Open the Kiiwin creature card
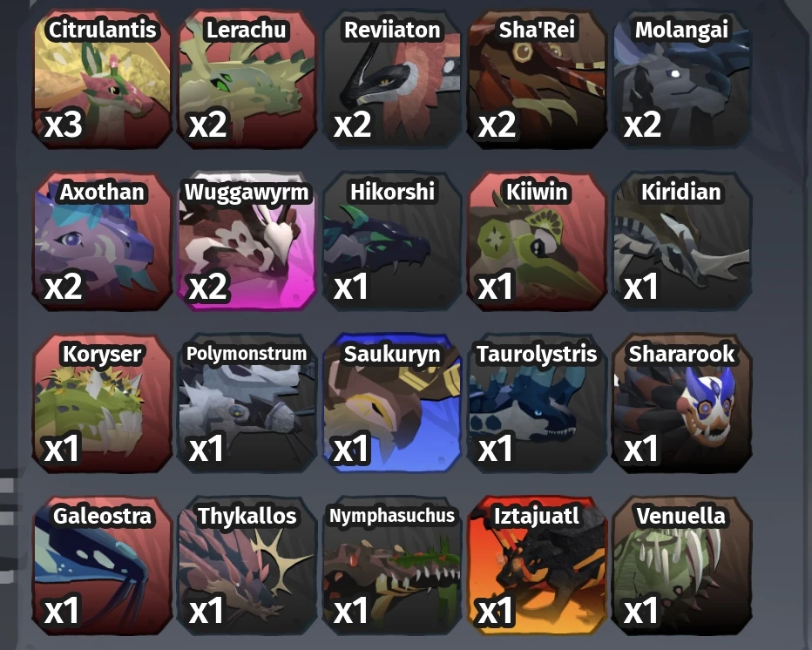This screenshot has width=812, height=650. [537, 241]
